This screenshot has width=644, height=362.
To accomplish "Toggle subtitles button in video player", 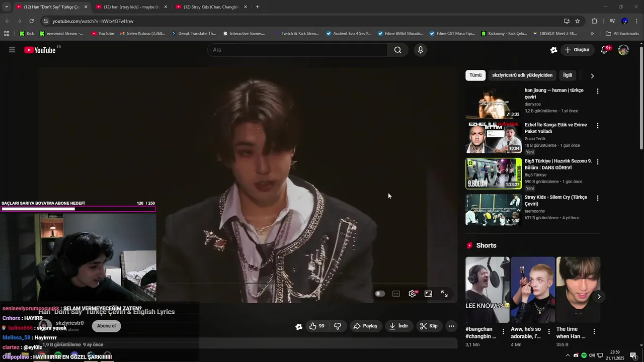I will [396, 294].
